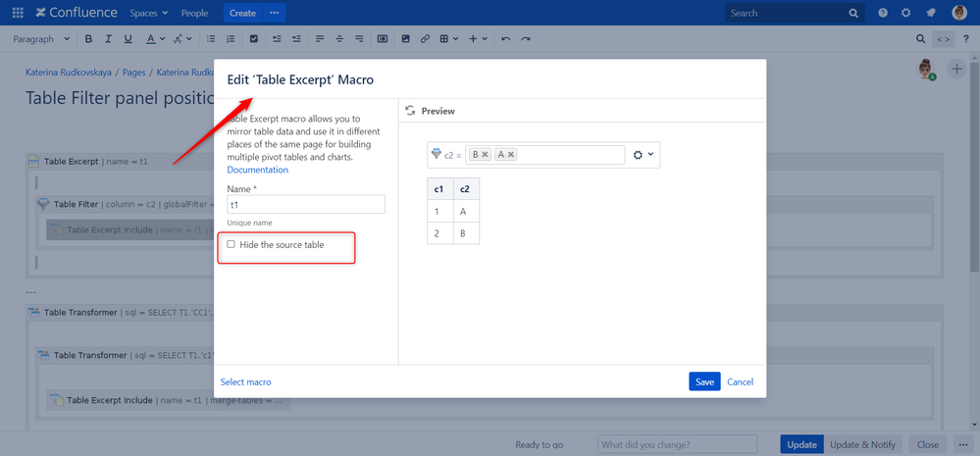Open the administration gear in header
Screen dimensions: 980x456
[x=905, y=13]
